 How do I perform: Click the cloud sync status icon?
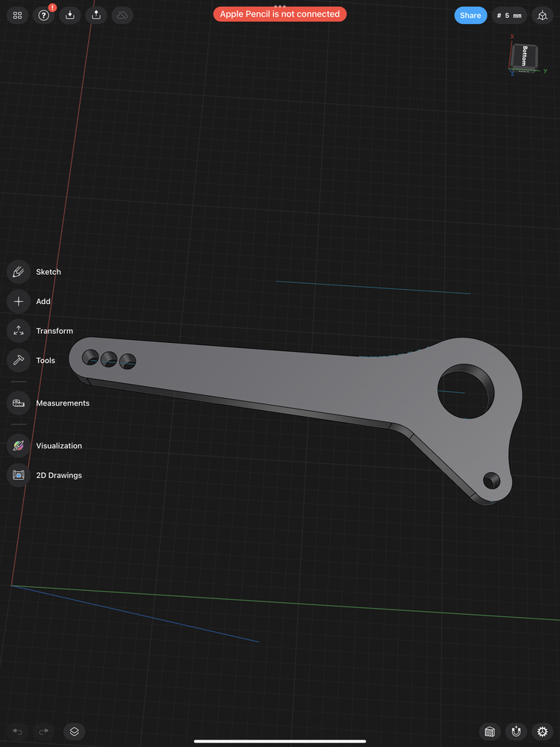coord(122,15)
